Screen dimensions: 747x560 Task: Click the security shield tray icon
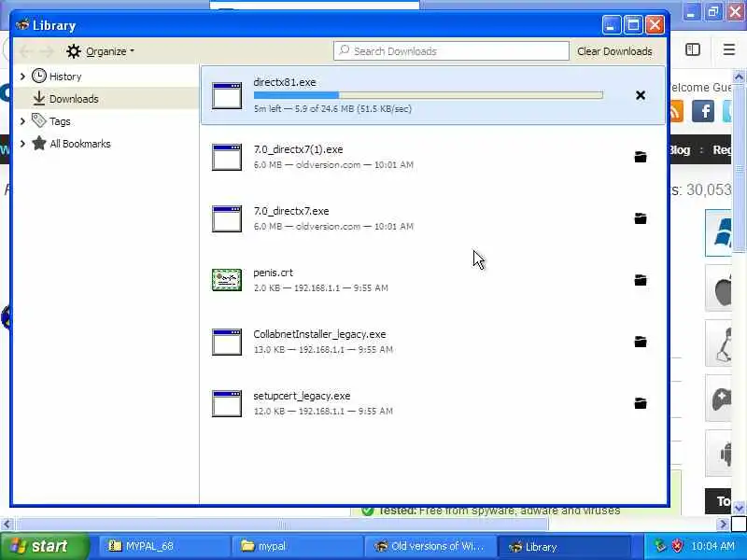point(677,546)
